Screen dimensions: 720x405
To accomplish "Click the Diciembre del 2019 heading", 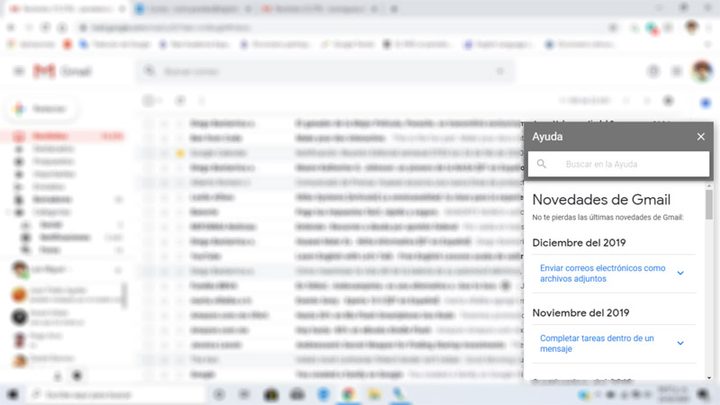I will pyautogui.click(x=579, y=242).
